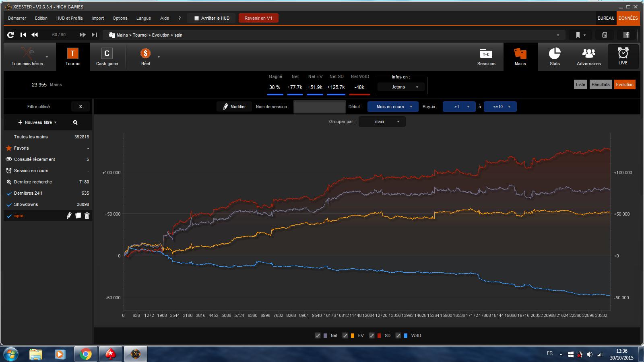Viewport: 644px width, 362px height.
Task: Toggle the EV line checkbox in legend
Action: pyautogui.click(x=345, y=335)
